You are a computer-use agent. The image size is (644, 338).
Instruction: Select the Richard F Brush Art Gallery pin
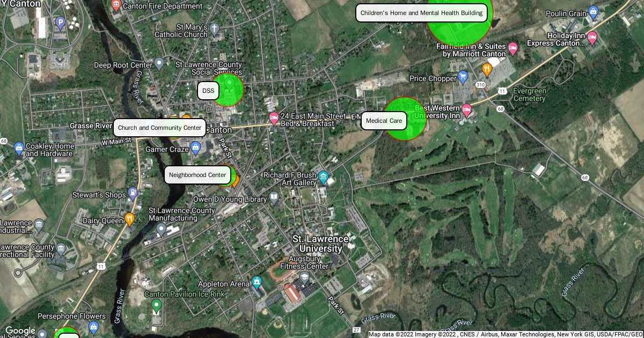click(323, 177)
